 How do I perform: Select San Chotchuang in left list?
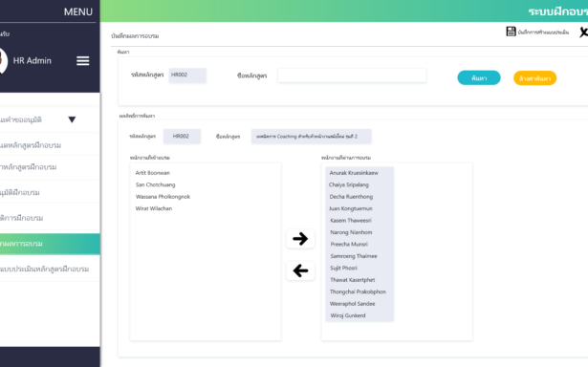pyautogui.click(x=155, y=184)
